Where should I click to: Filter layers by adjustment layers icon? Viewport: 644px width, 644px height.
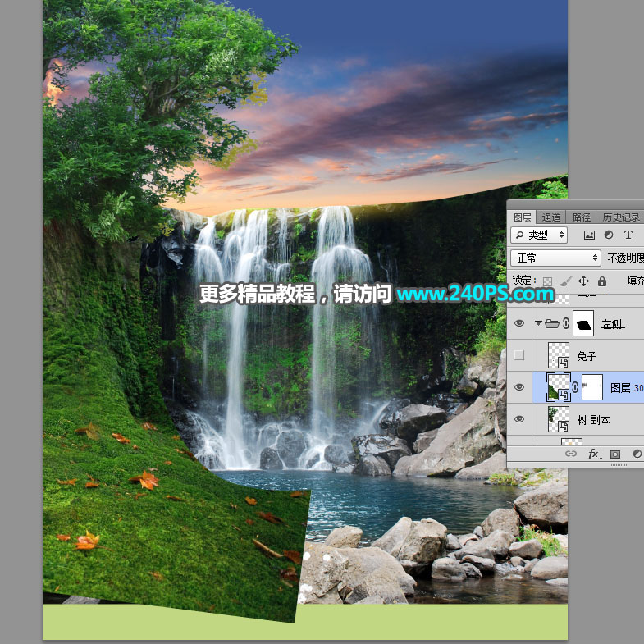[x=609, y=235]
